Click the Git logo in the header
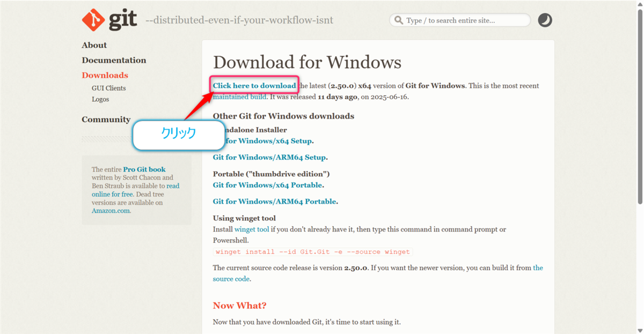 click(109, 20)
